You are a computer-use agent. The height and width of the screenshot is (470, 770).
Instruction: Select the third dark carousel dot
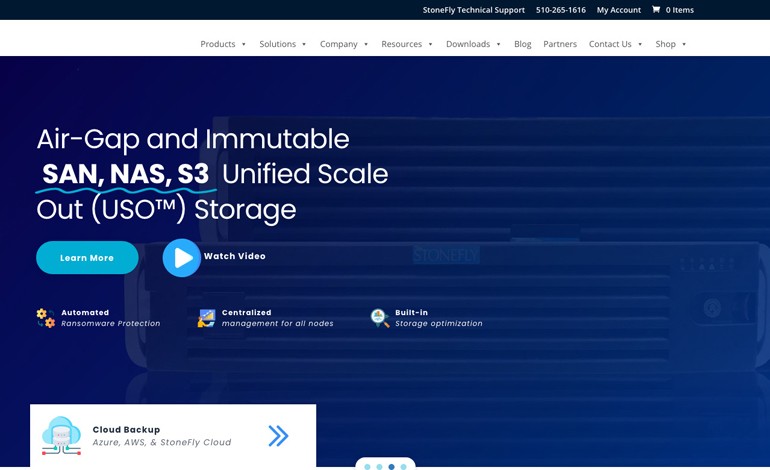391,467
